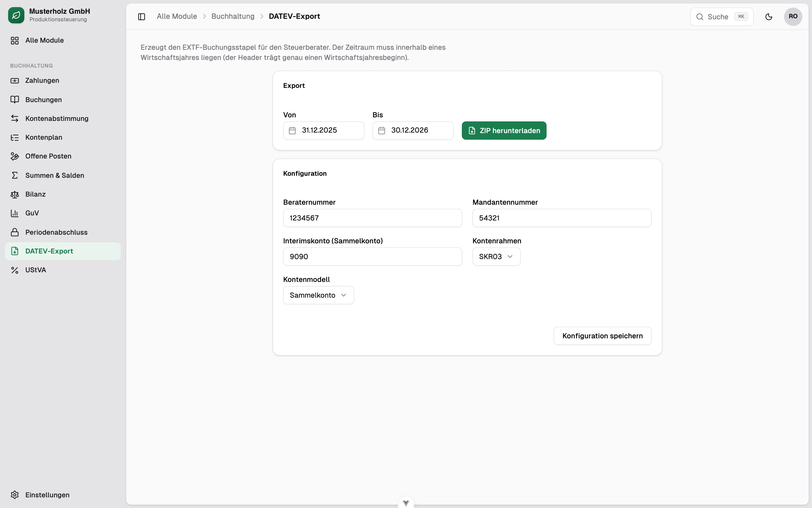Click the Summen & Salden sigma icon
This screenshot has width=812, height=508.
pyautogui.click(x=14, y=175)
